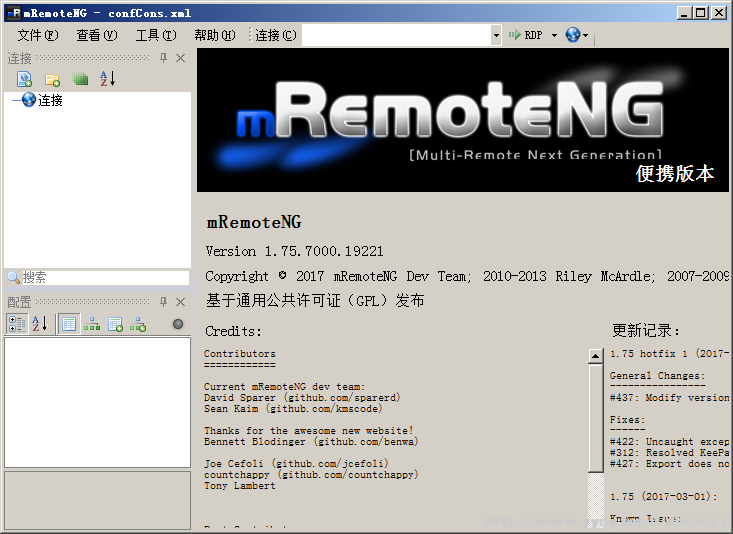
Task: Click the inheritance icon in 配置 toolbar
Action: pyautogui.click(x=92, y=324)
